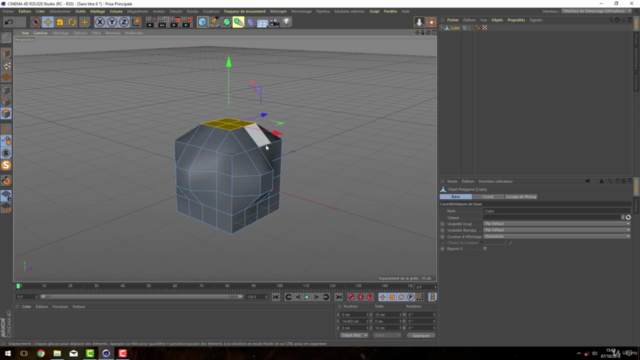The image size is (640, 360).
Task: Switch to Base tab in attributes
Action: [456, 197]
